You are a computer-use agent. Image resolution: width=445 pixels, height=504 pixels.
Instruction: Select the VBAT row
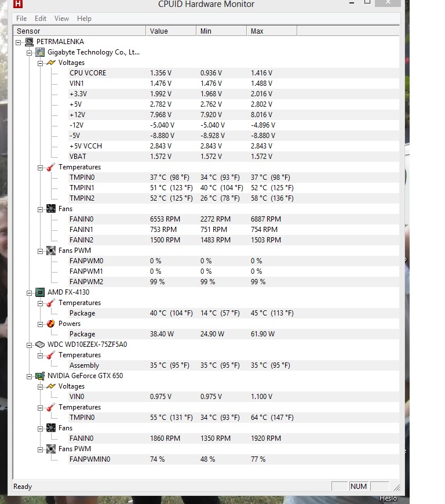[234, 157]
